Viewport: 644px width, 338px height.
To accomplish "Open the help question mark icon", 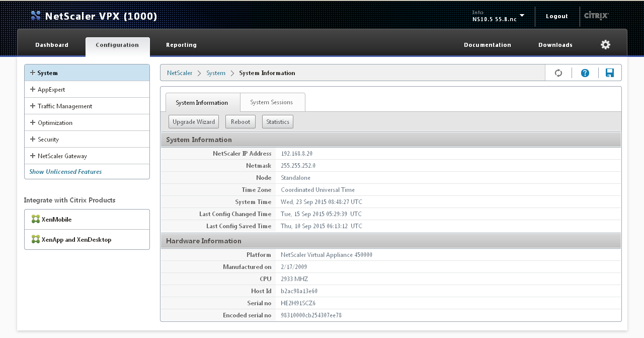I will 585,73.
